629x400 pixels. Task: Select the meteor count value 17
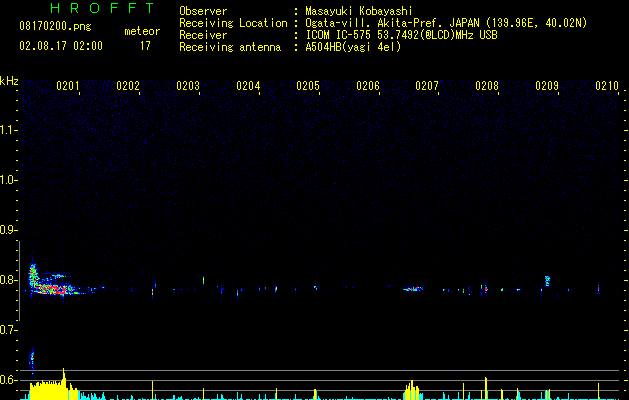tap(145, 46)
